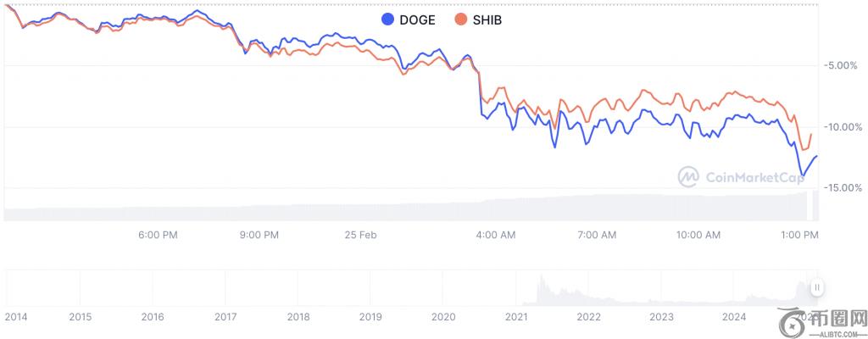This screenshot has width=868, height=339.
Task: Toggle the SHIB series legend dot
Action: pyautogui.click(x=460, y=19)
